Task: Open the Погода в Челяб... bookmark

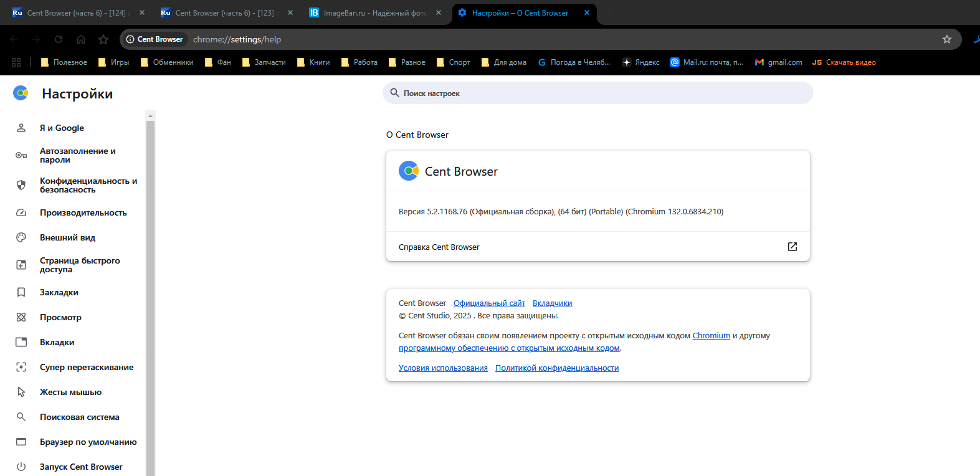Action: [x=574, y=62]
